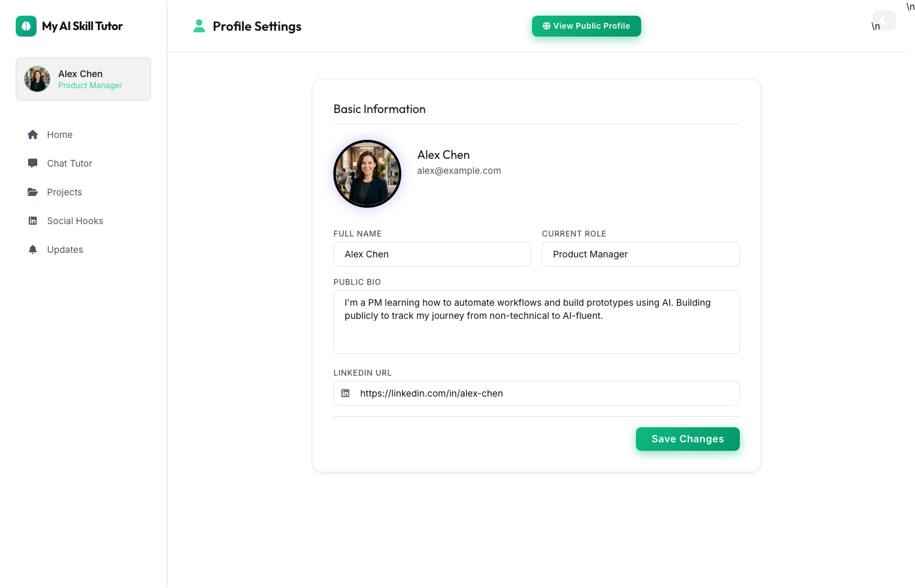
Task: Click the Home house icon in sidebar
Action: coord(33,135)
